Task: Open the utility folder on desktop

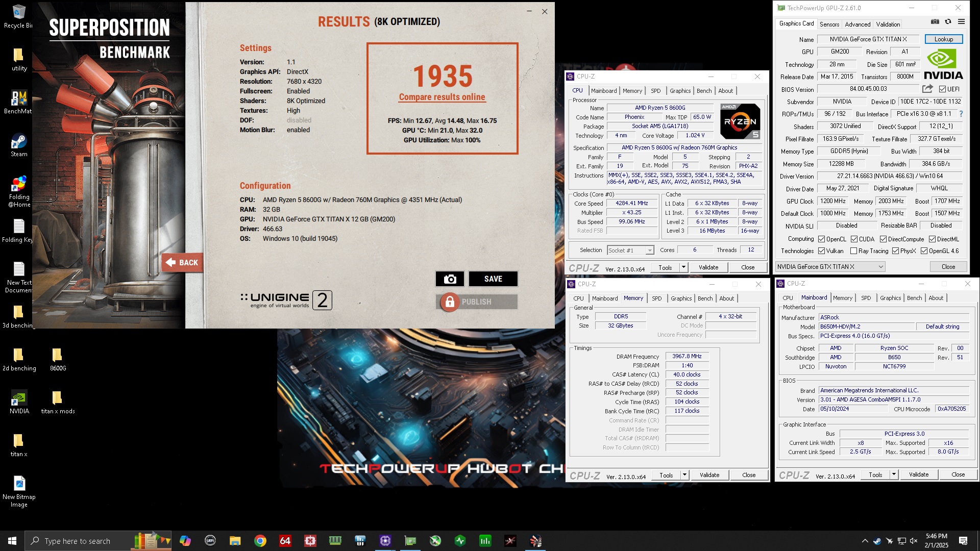Action: [x=19, y=59]
